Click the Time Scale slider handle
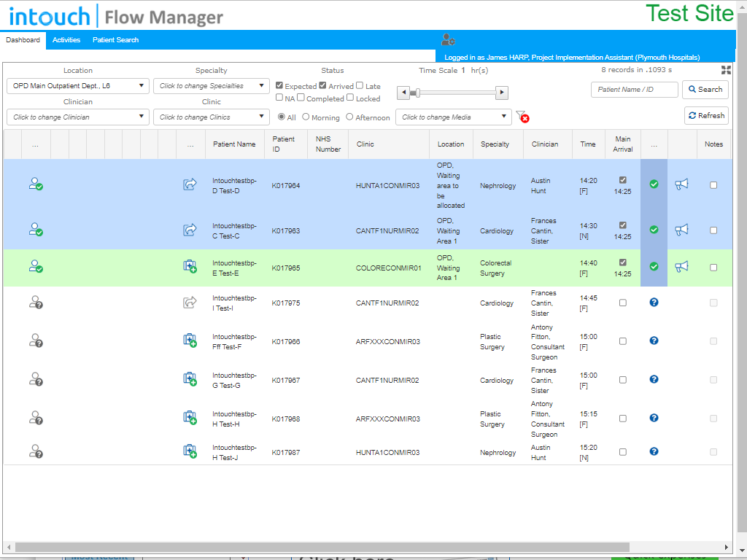Image resolution: width=747 pixels, height=560 pixels. (418, 93)
